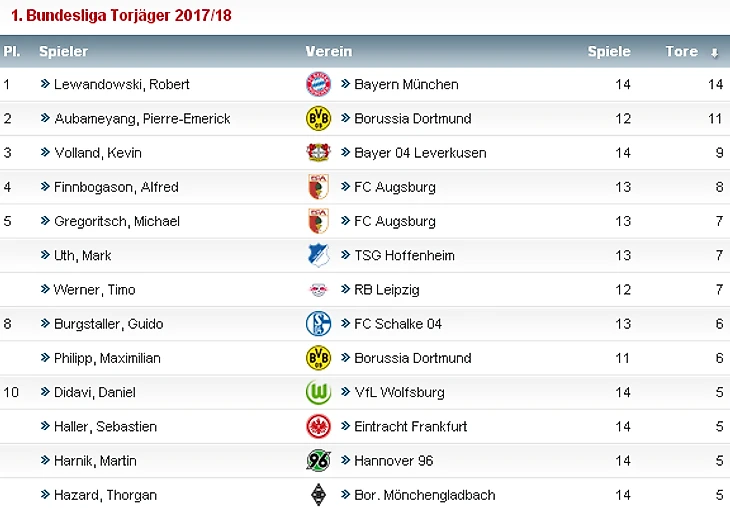This screenshot has width=730, height=508.
Task: Open Lewandowski, Robert player link
Action: (122, 84)
